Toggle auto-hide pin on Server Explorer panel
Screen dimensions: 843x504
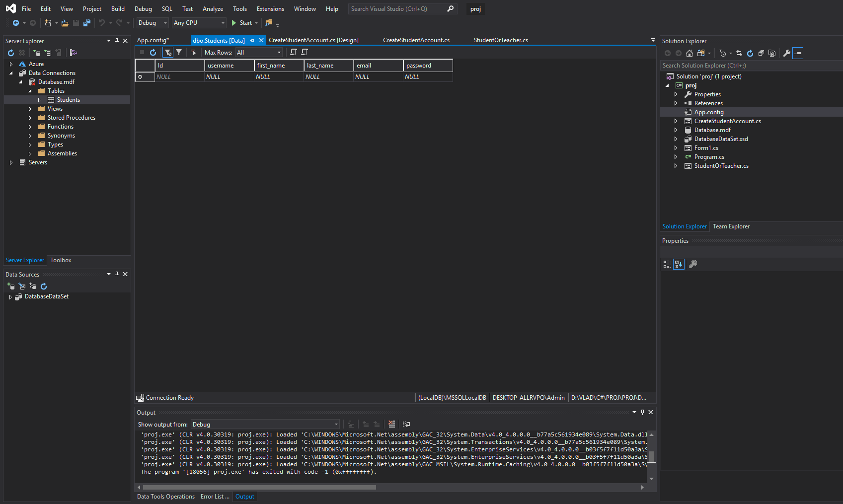tap(117, 41)
